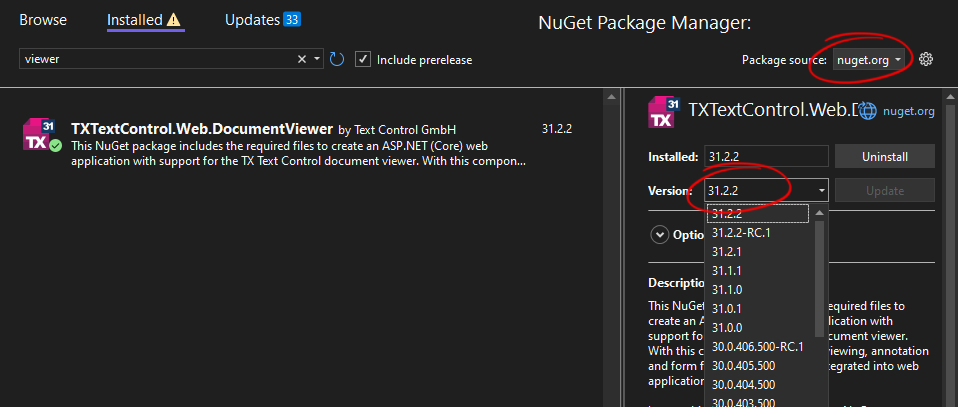Select TXTextControl.Web.DocumentViewer package title
Image resolution: width=958 pixels, height=407 pixels.
coord(202,129)
